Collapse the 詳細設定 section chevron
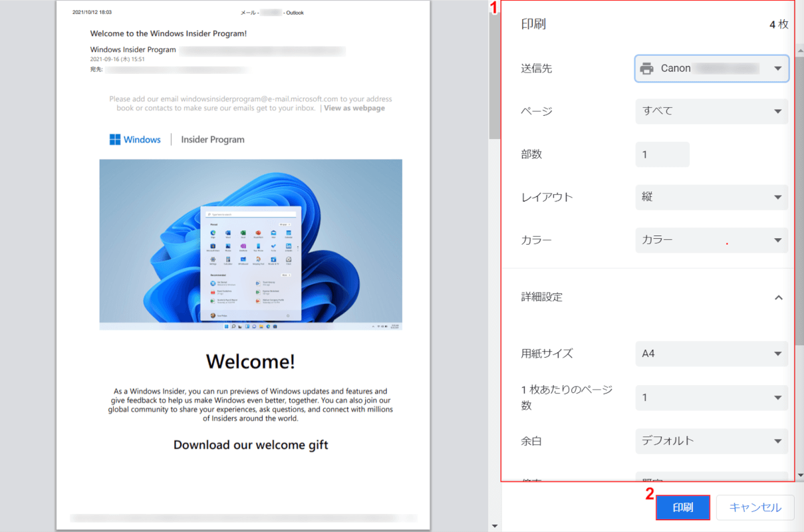 click(779, 297)
